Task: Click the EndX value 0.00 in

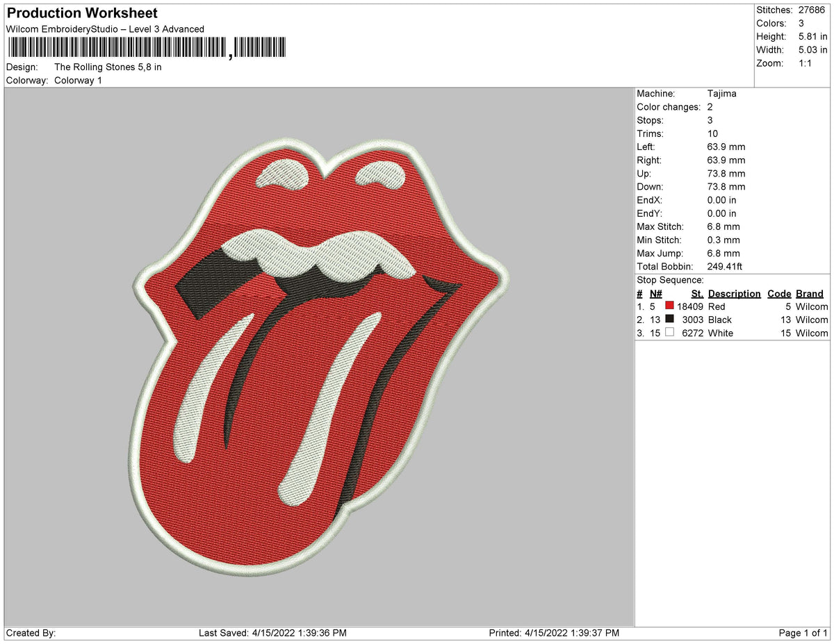Action: [x=721, y=200]
